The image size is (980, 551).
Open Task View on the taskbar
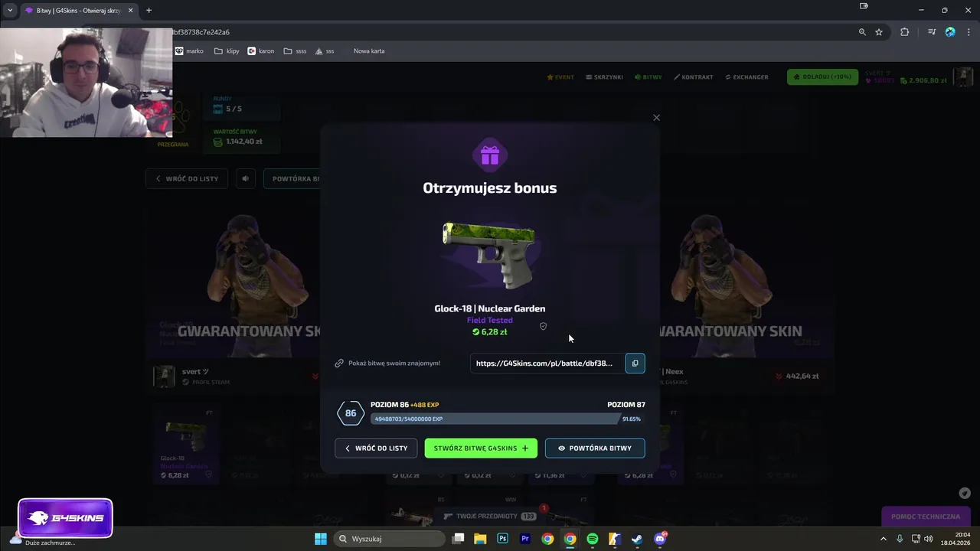[458, 539]
